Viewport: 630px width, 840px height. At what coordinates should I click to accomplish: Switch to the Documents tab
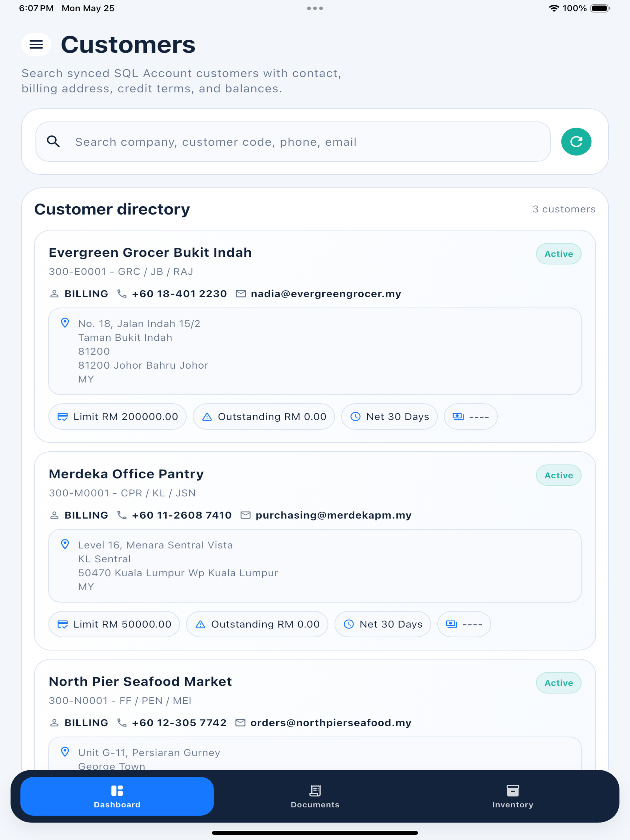(x=315, y=796)
